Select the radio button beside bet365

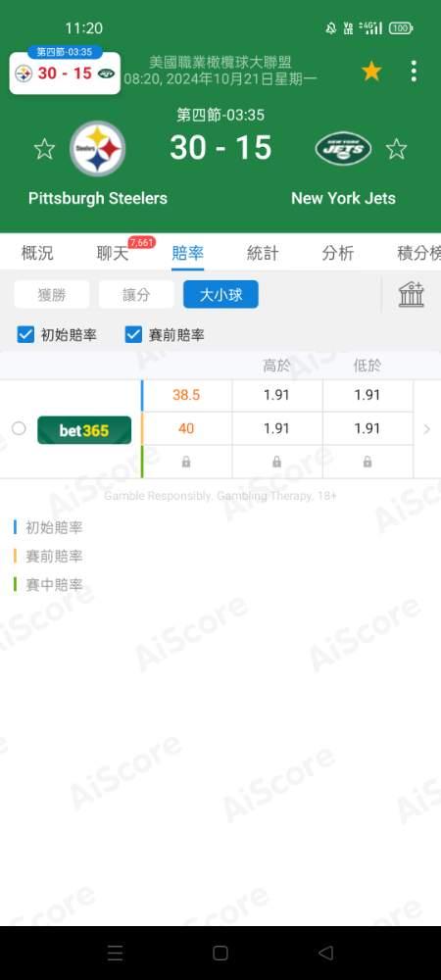[x=20, y=429]
